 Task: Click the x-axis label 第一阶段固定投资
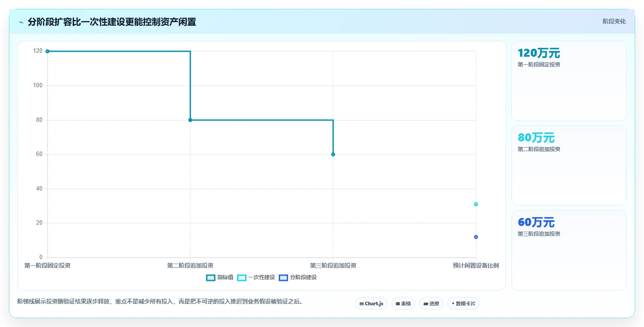click(47, 266)
